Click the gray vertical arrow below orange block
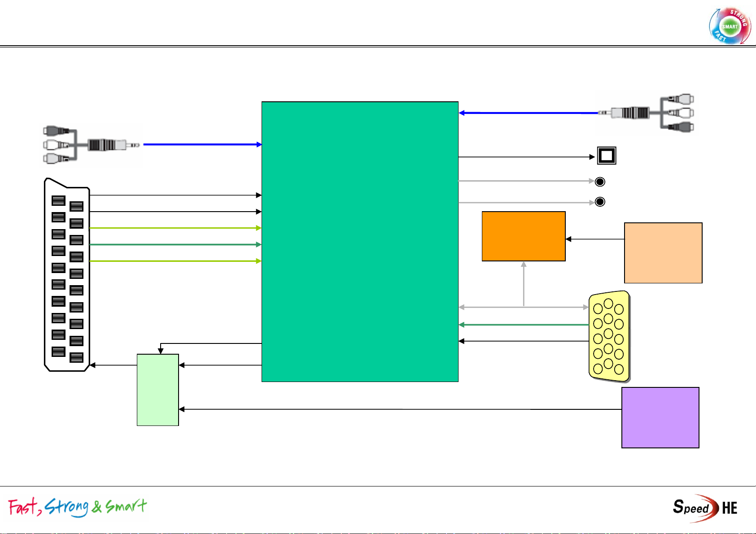Viewport: 756px width, 534px height. pyautogui.click(x=524, y=284)
